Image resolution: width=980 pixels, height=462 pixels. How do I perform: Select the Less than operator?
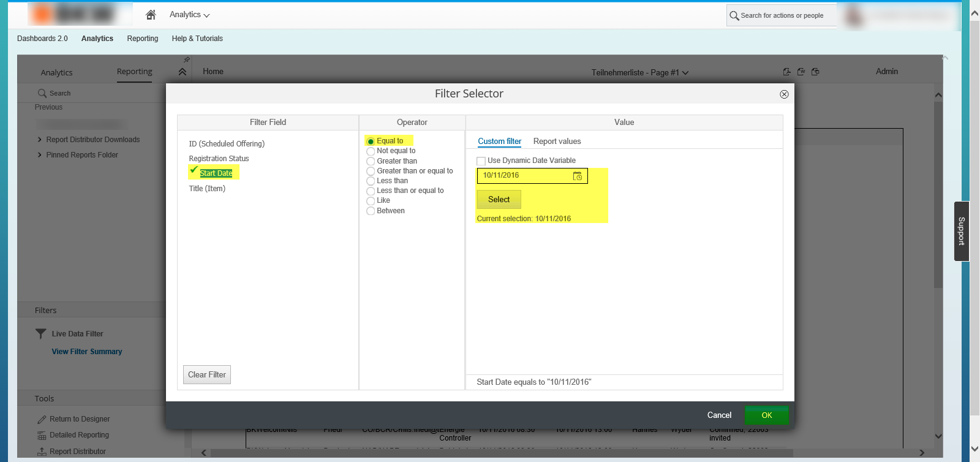tap(371, 181)
